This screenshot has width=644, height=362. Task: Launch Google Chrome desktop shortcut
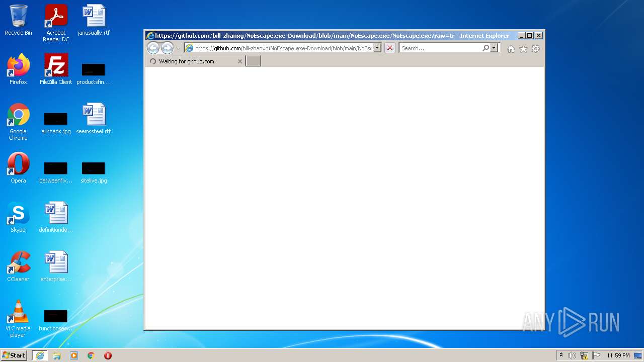pyautogui.click(x=18, y=122)
